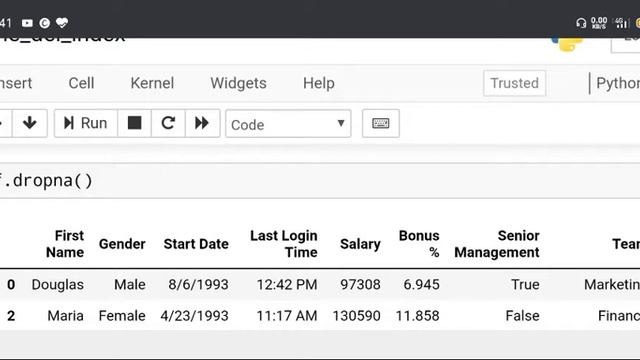Open the Help menu
The height and width of the screenshot is (360, 640).
point(319,83)
